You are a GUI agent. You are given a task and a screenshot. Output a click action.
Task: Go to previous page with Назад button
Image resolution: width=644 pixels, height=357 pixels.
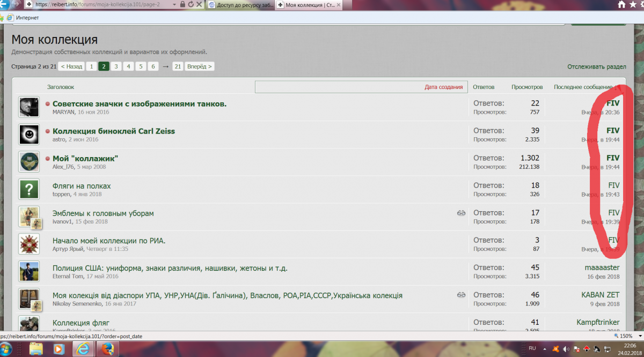(x=71, y=66)
